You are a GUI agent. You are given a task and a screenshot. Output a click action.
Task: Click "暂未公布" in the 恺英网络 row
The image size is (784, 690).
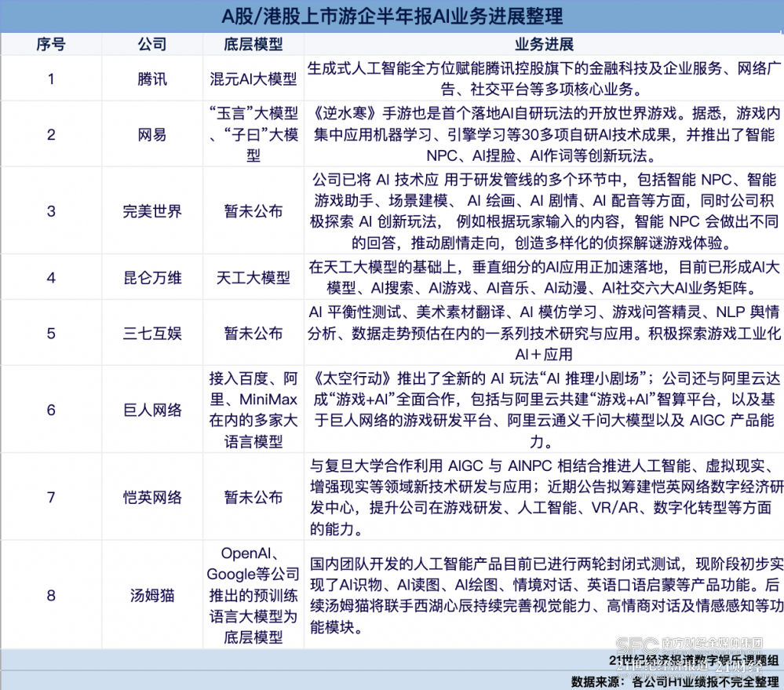pos(253,497)
